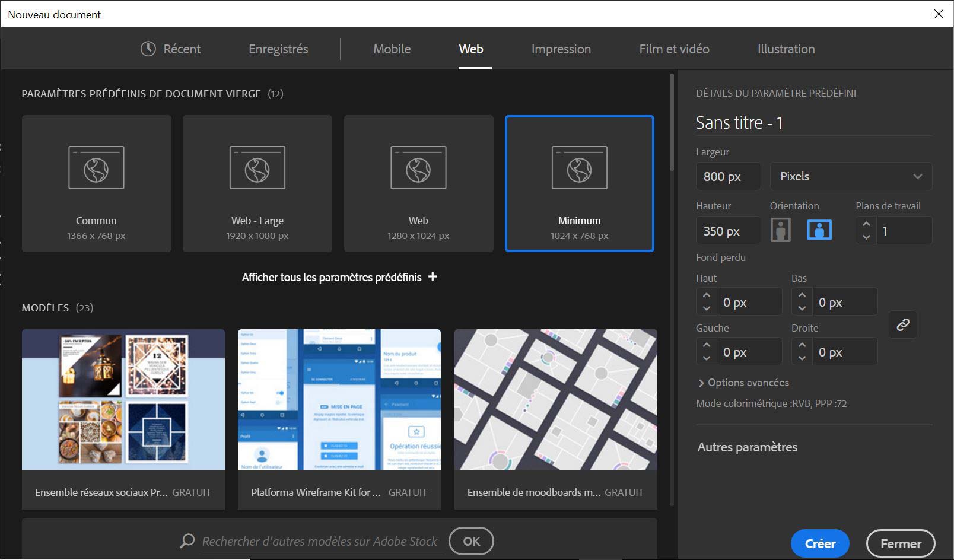Screen dimensions: 954x560
Task: Expand Options avancées section
Action: tap(743, 383)
